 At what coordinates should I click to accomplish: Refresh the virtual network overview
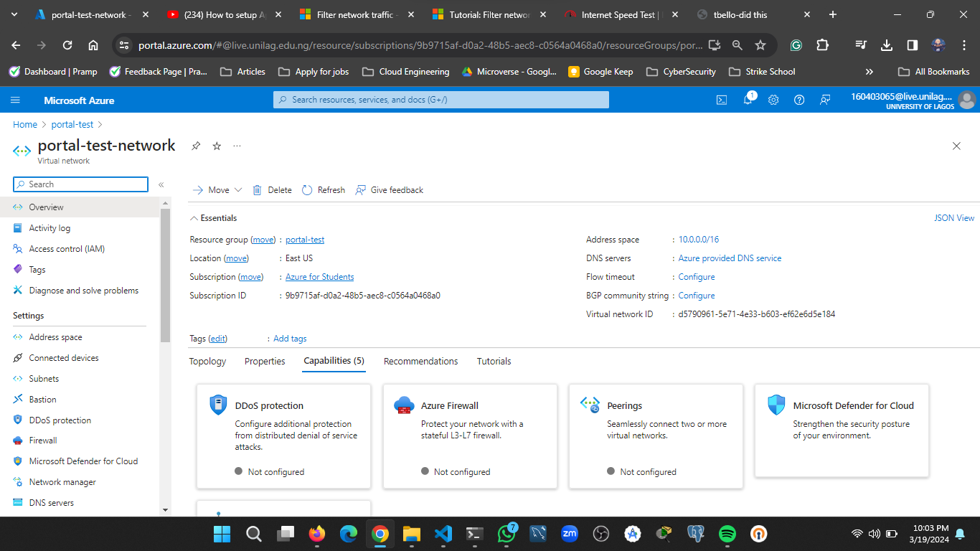(x=324, y=190)
